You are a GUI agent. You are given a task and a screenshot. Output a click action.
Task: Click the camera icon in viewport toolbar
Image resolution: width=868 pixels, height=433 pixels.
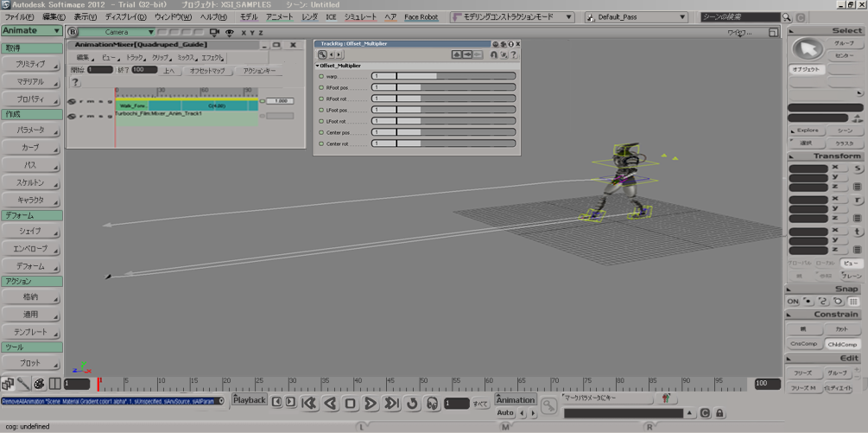[216, 32]
